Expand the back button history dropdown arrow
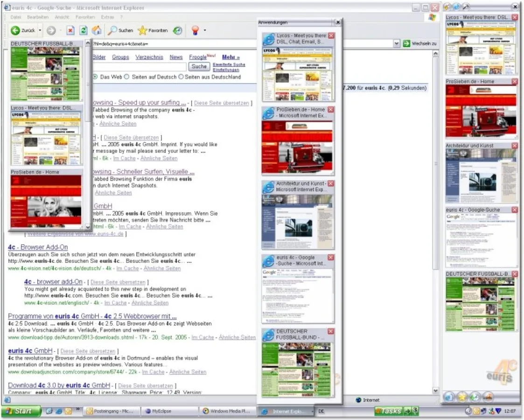The width and height of the screenshot is (524, 420). pyautogui.click(x=40, y=30)
